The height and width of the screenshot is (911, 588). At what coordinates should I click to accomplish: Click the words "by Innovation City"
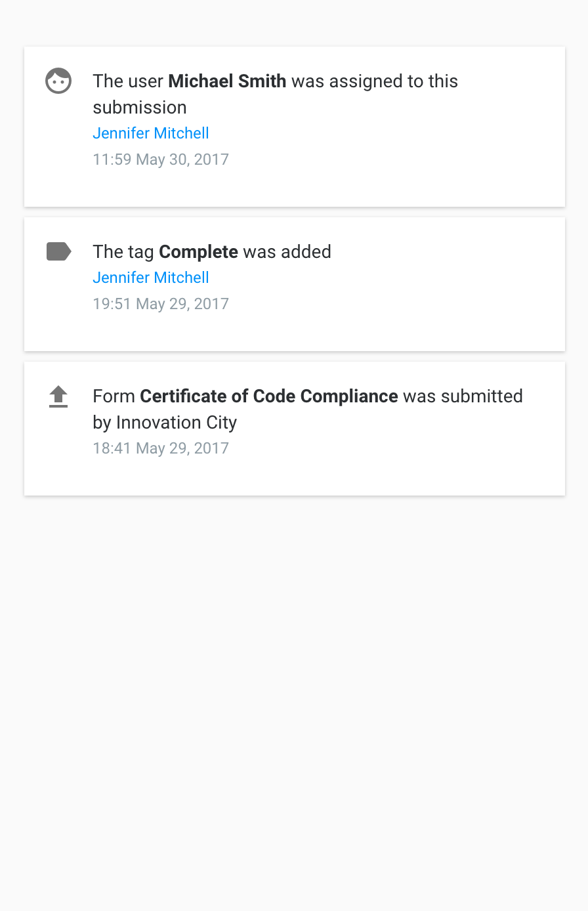coord(165,423)
